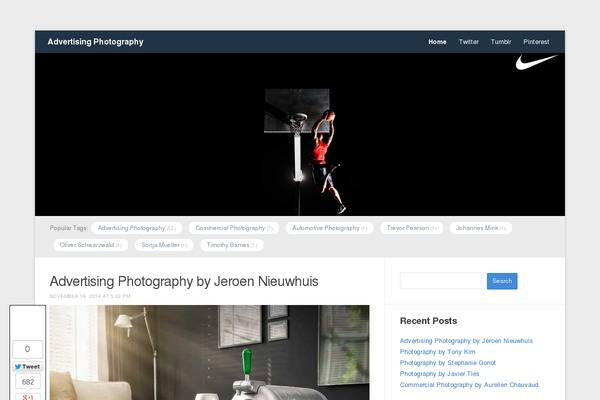Click the Tweet share button
The image size is (600, 400).
click(x=28, y=366)
